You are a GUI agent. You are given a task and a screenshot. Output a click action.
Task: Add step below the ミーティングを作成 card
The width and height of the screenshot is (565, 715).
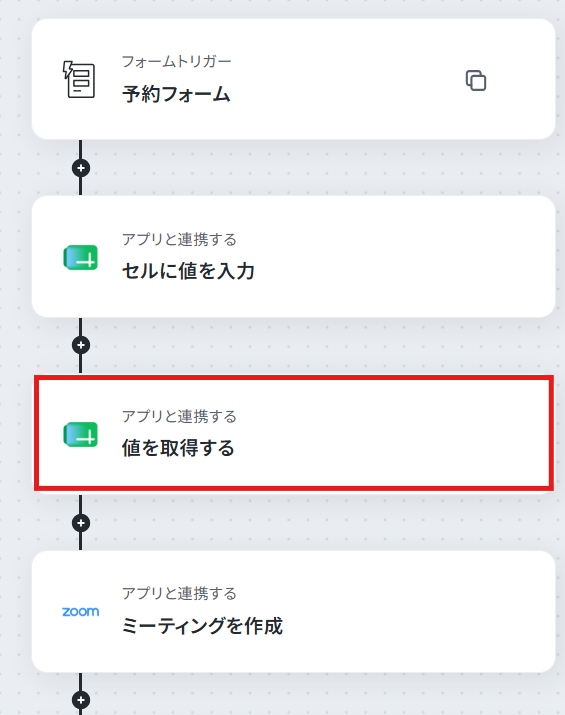(81, 699)
